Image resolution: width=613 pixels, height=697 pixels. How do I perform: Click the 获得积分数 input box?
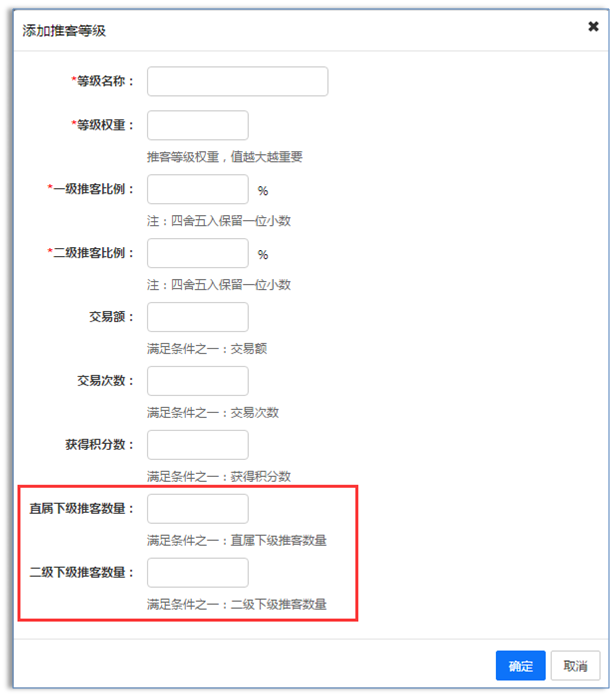click(x=198, y=445)
